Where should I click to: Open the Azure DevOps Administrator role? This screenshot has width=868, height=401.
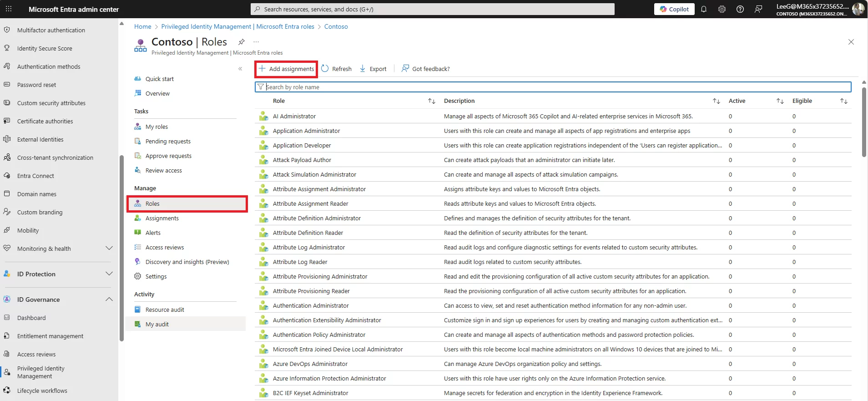tap(310, 364)
